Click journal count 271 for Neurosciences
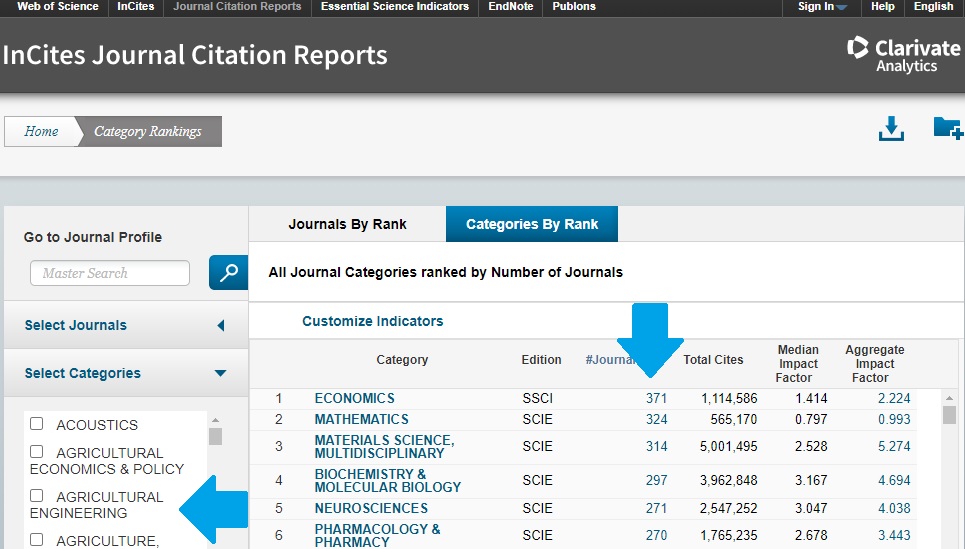The height and width of the screenshot is (549, 965). click(656, 508)
